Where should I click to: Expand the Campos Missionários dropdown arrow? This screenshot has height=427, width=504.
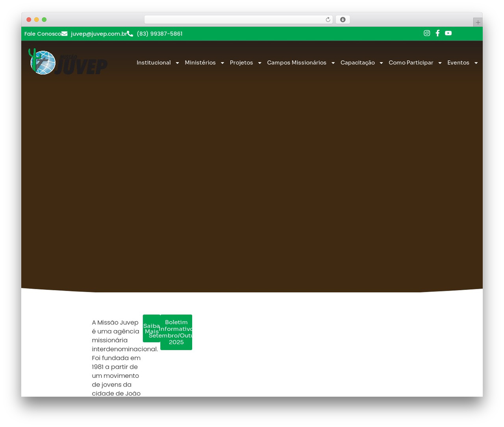click(x=333, y=63)
